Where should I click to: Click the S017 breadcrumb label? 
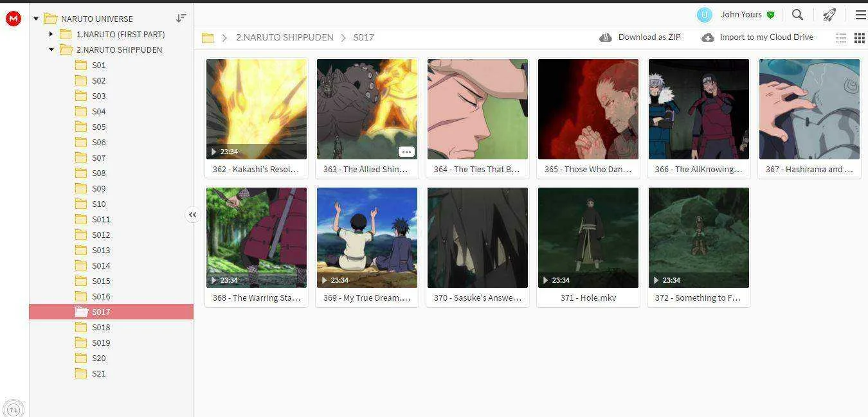click(x=363, y=37)
